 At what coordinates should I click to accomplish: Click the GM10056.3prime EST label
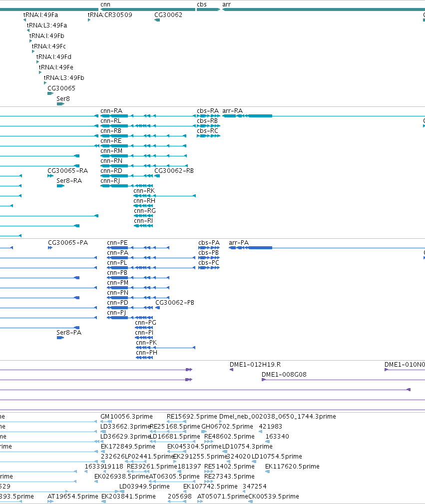[x=126, y=417]
